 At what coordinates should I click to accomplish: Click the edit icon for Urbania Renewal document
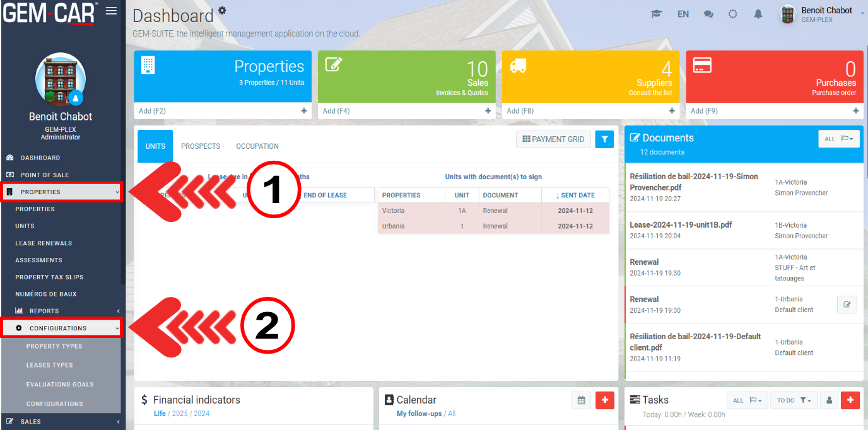[847, 305]
